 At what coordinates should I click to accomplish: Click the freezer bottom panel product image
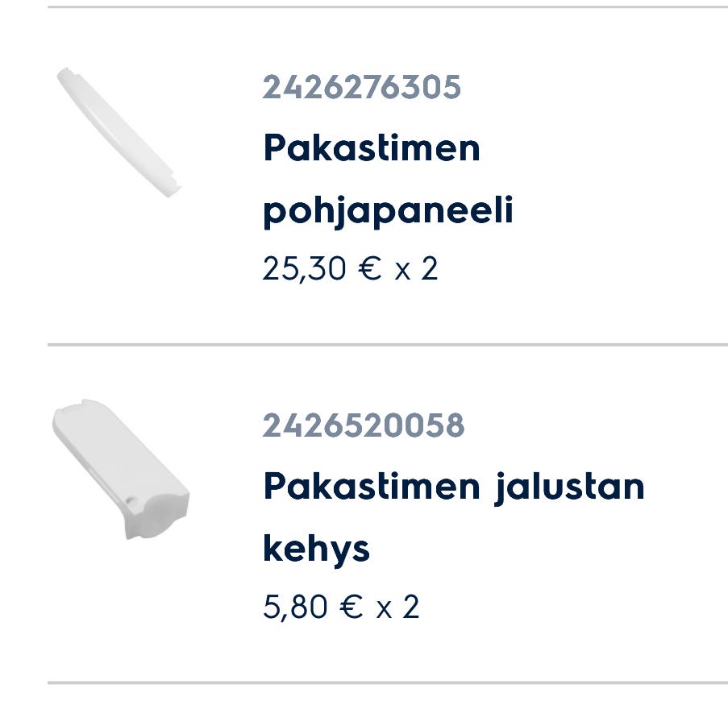click(119, 132)
